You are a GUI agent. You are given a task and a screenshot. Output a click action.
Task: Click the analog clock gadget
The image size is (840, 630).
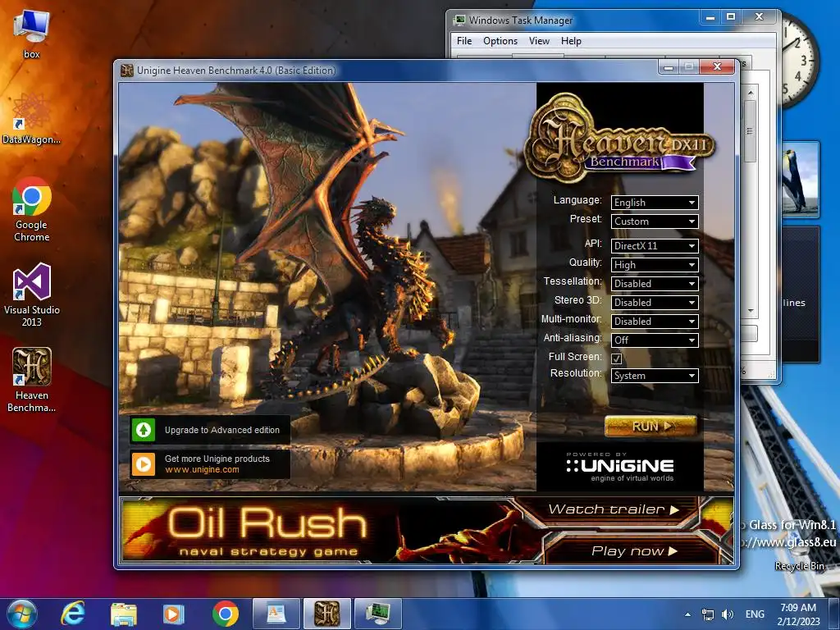point(800,60)
